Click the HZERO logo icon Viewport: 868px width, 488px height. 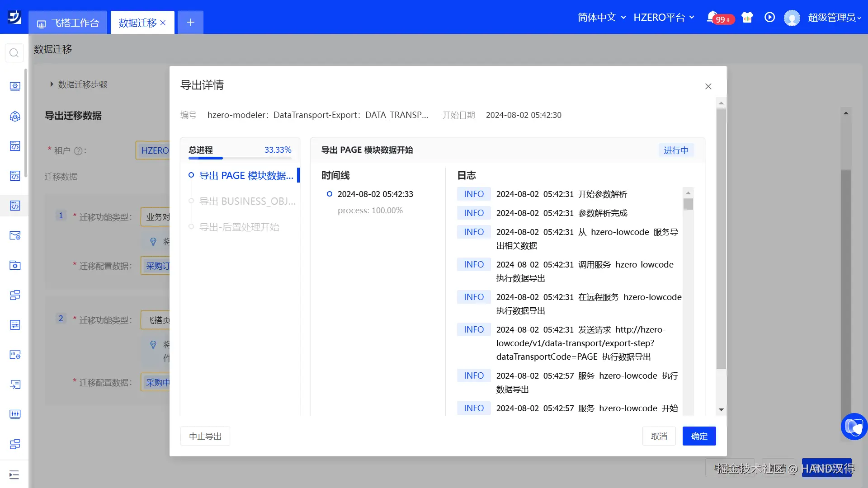pyautogui.click(x=14, y=17)
